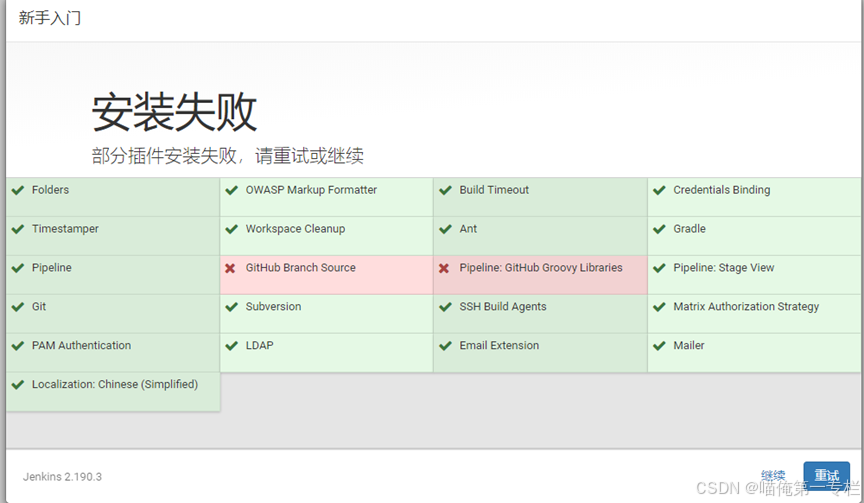The image size is (864, 503).
Task: Select the OWASP Markup Formatter label
Action: pyautogui.click(x=311, y=190)
